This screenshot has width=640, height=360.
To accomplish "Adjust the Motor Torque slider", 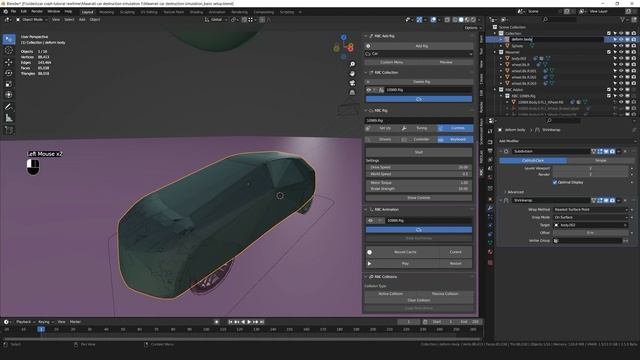I will pos(419,183).
